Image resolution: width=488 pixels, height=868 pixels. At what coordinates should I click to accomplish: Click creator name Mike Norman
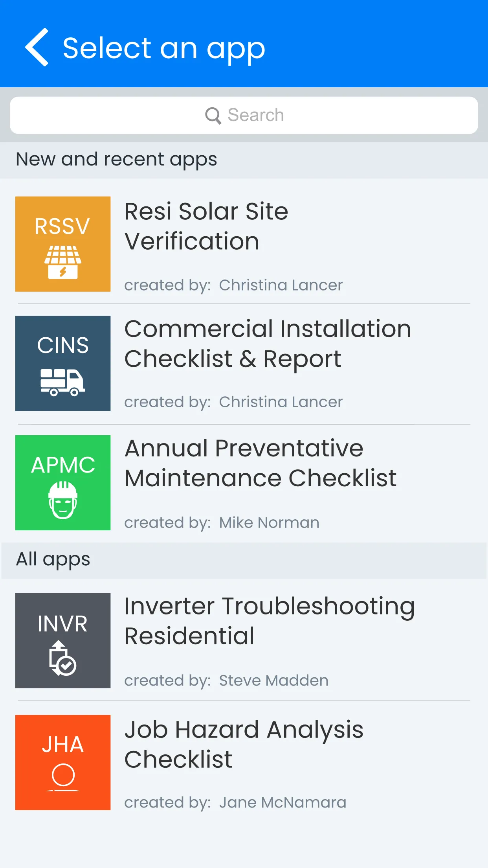(x=269, y=523)
